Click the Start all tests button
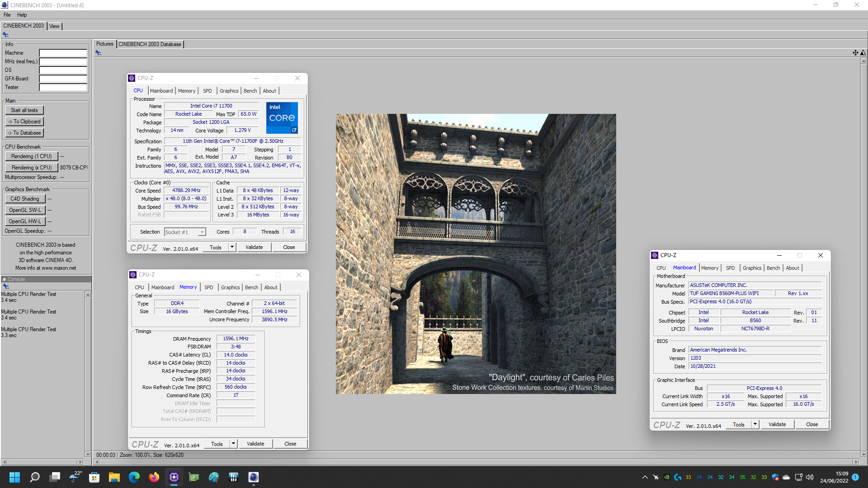The height and width of the screenshot is (488, 868). pos(24,110)
